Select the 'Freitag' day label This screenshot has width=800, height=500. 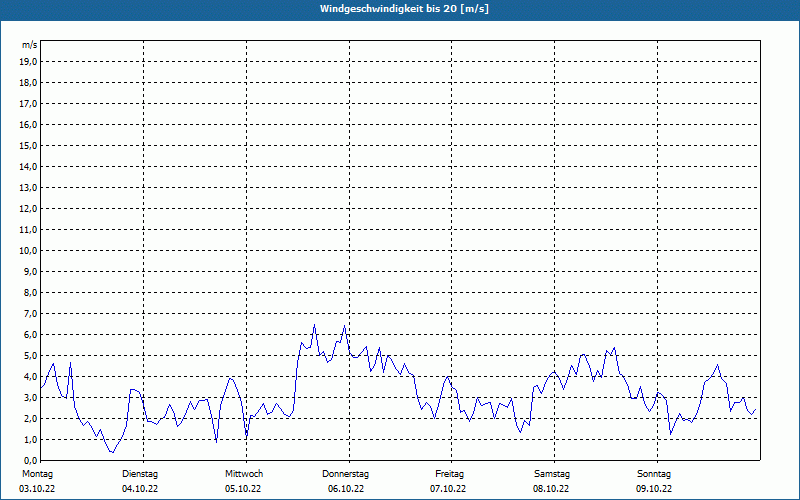point(449,474)
